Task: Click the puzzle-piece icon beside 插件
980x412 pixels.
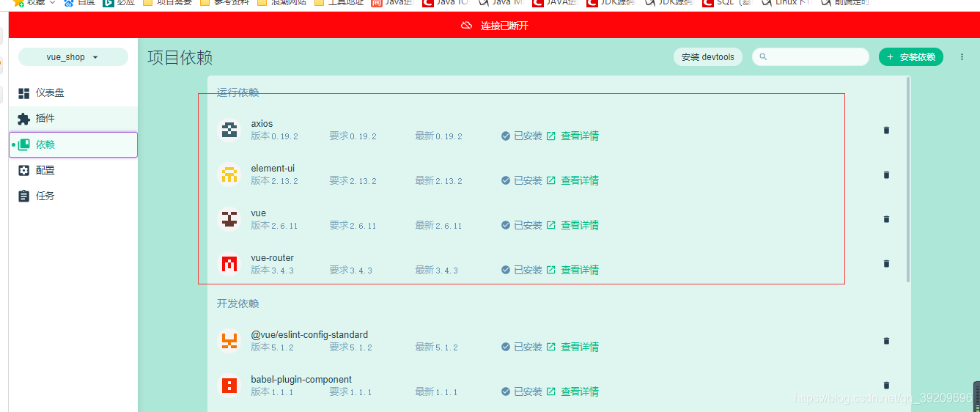Action: point(23,119)
